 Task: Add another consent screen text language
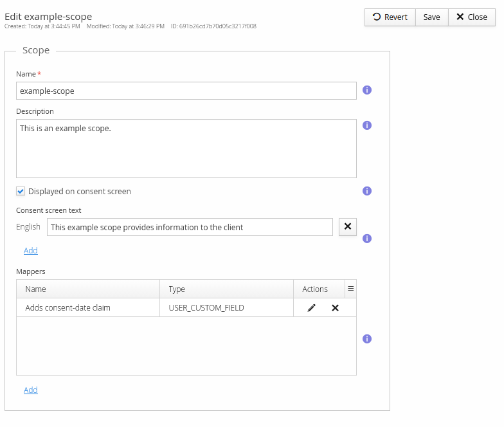click(x=31, y=251)
